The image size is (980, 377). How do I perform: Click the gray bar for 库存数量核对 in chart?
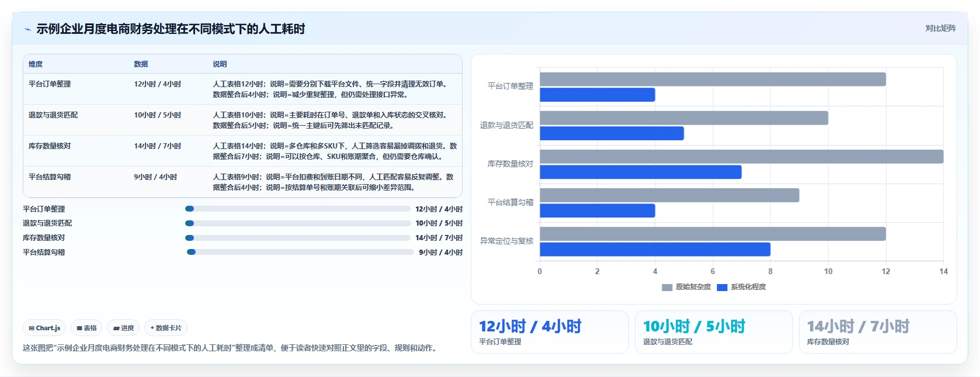[742, 157]
